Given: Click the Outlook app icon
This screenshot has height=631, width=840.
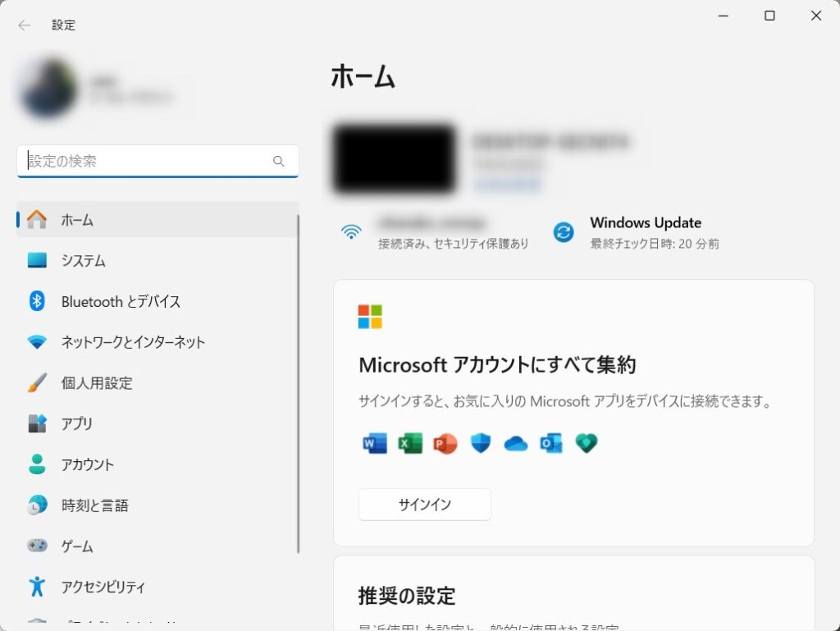Looking at the screenshot, I should (550, 444).
